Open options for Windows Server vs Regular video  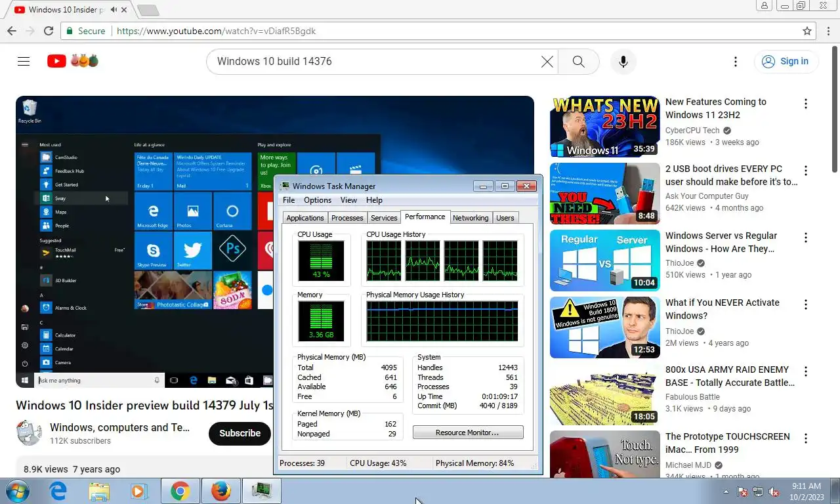tap(805, 238)
